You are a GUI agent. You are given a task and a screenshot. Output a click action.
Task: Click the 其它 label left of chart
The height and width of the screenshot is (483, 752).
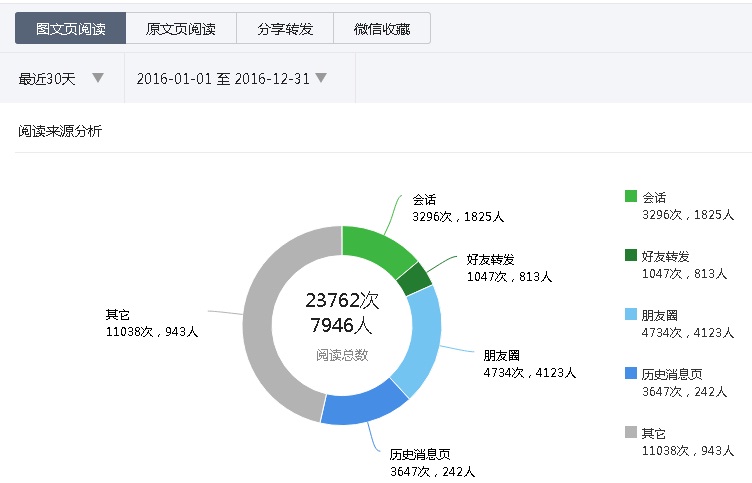118,314
